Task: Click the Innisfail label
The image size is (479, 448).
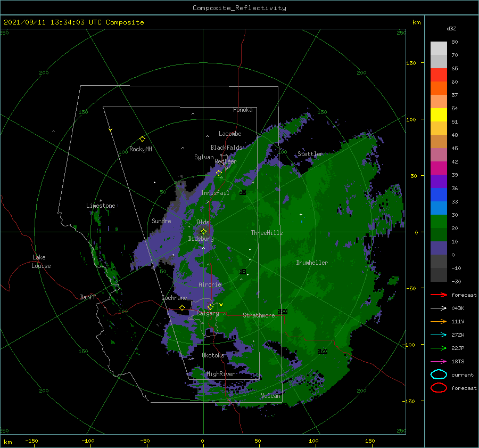Action: 216,193
